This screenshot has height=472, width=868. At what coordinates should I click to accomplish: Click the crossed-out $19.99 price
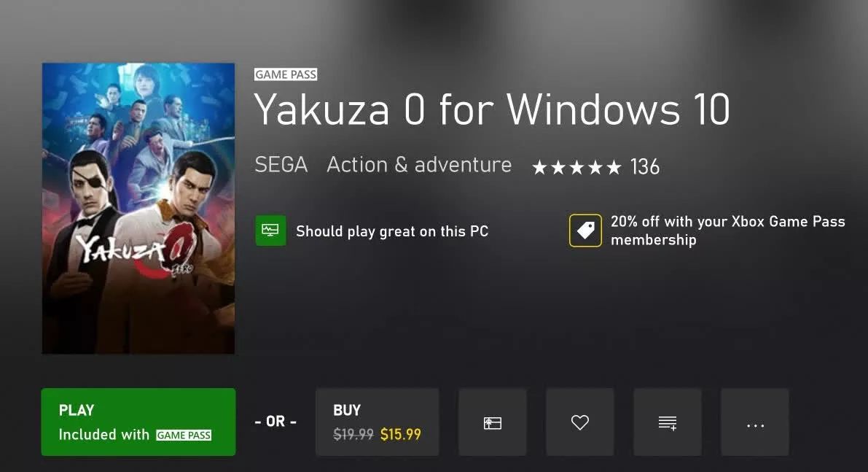(353, 435)
